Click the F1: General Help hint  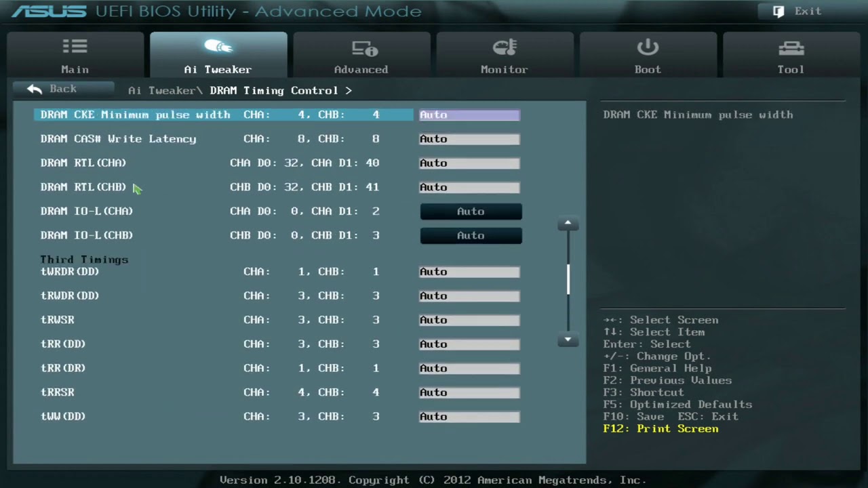(657, 369)
